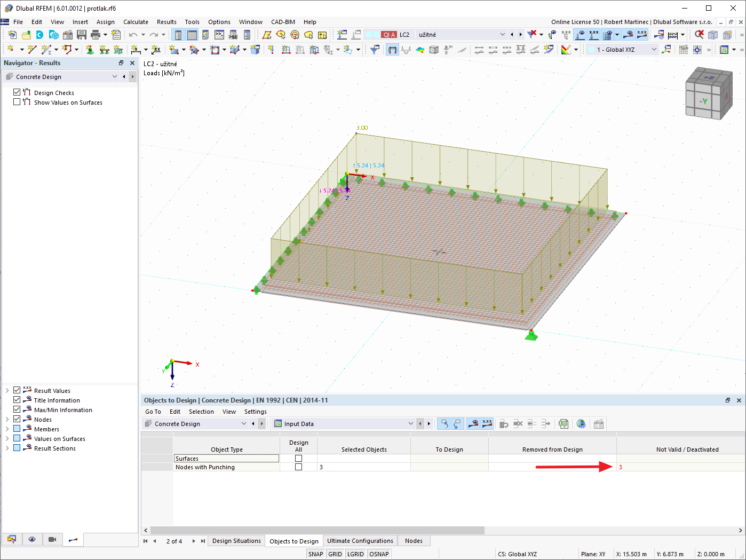Open the load case užitné dropdown
Viewport: 746px width, 560px height.
point(502,35)
